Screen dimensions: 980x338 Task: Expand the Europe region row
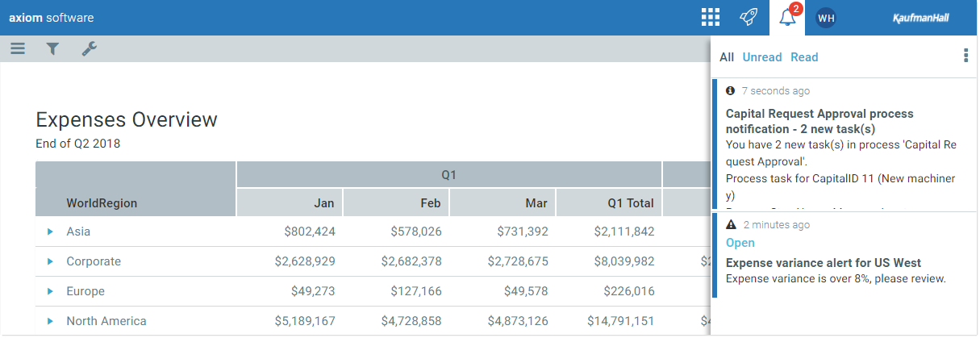[50, 291]
